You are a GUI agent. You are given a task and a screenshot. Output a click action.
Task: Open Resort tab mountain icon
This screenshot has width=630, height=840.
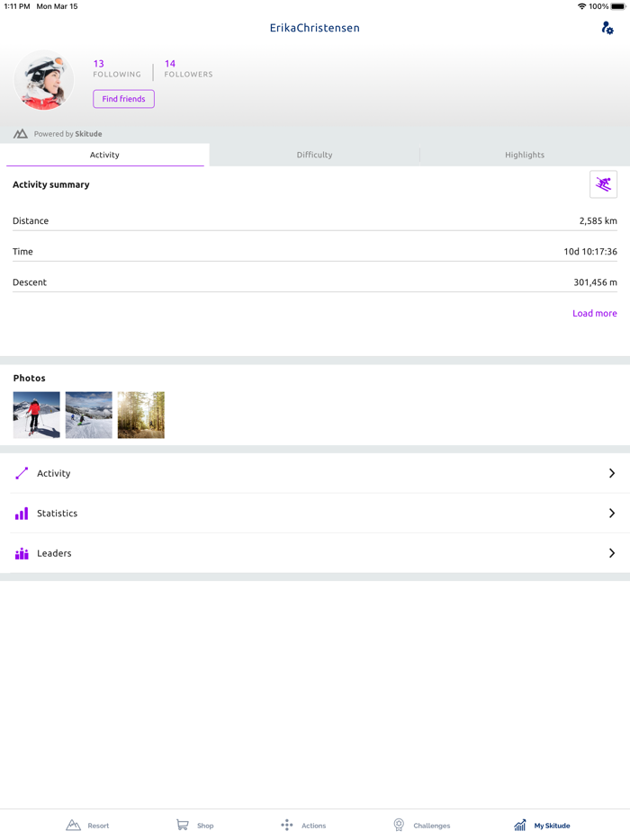(74, 825)
